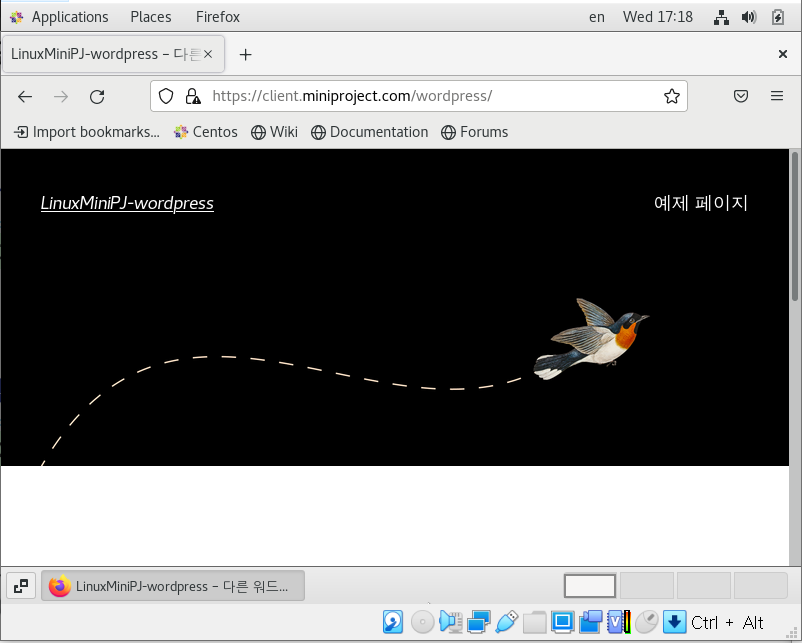The height and width of the screenshot is (643, 802).
Task: Open Firefox hamburger application menu
Action: click(x=776, y=96)
